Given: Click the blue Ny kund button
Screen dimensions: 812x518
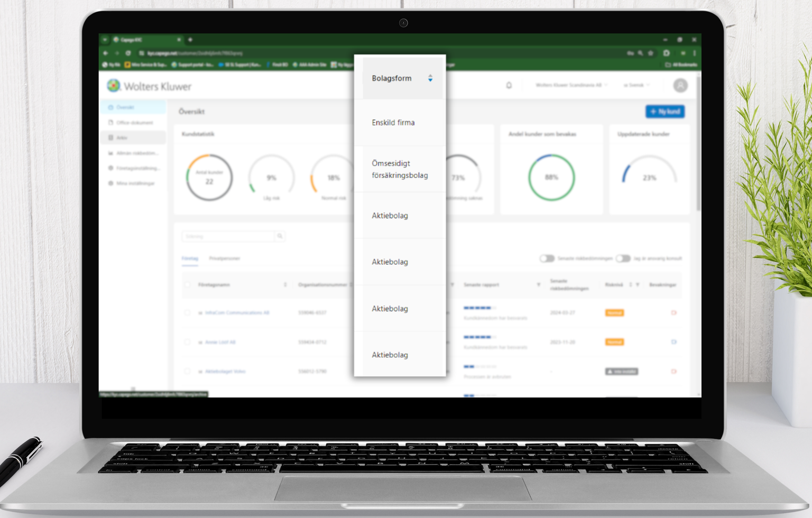Looking at the screenshot, I should pos(665,112).
